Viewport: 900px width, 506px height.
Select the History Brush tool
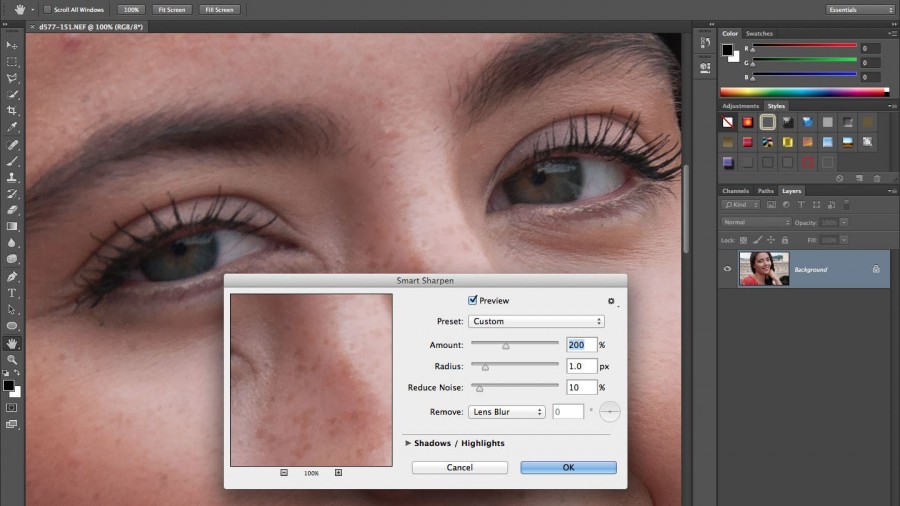[11, 194]
